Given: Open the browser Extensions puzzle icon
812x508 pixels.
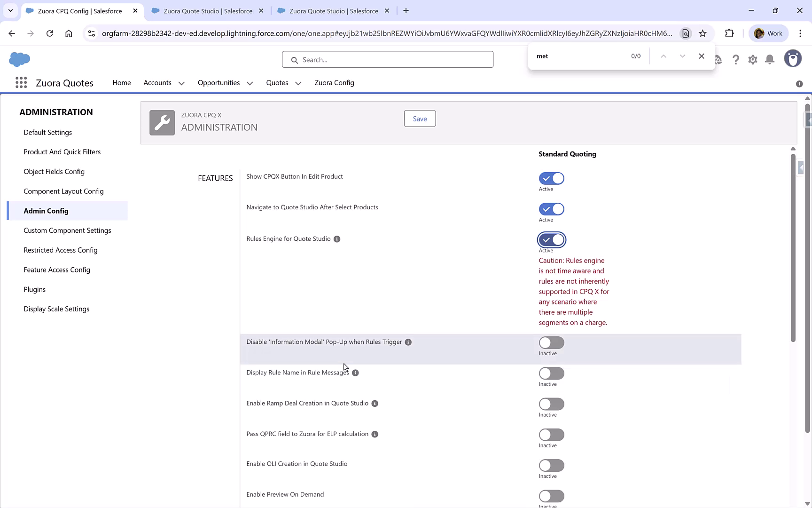Looking at the screenshot, I should pos(730,33).
